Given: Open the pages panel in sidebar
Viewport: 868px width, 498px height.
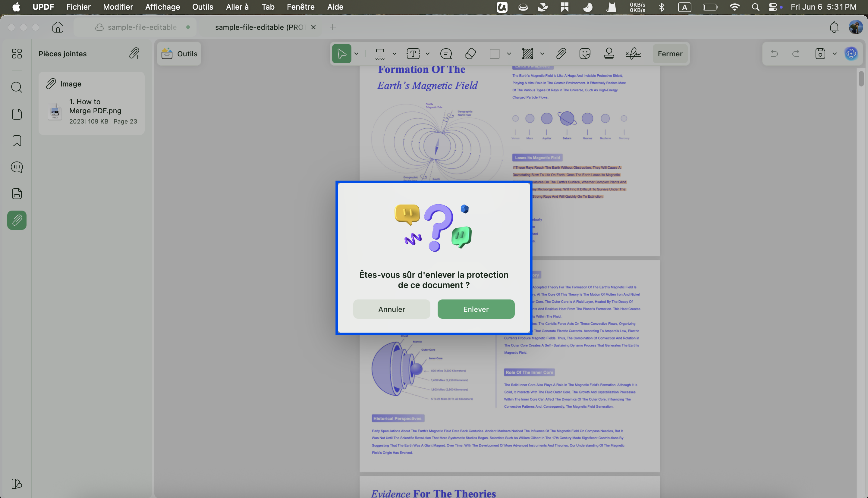Looking at the screenshot, I should 17,114.
